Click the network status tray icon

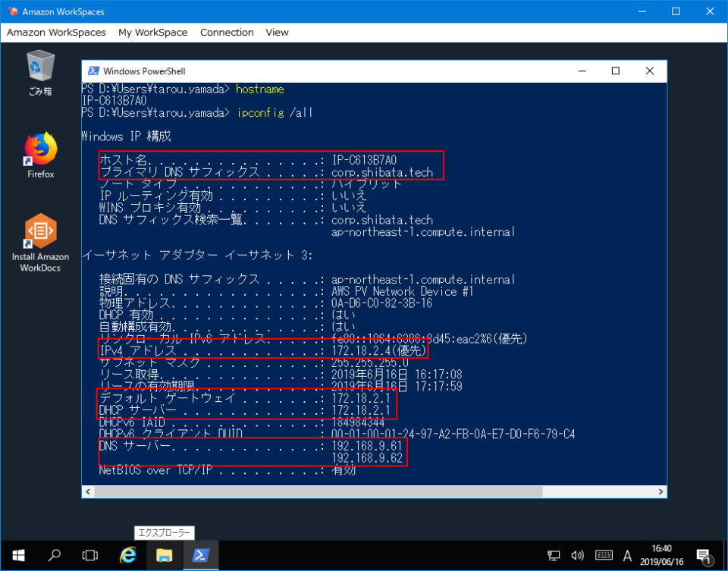(x=554, y=556)
